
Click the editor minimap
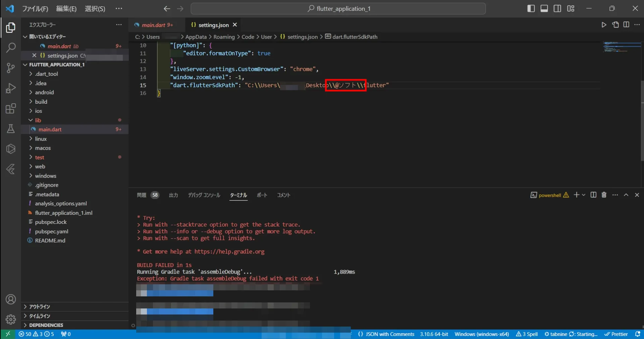621,47
